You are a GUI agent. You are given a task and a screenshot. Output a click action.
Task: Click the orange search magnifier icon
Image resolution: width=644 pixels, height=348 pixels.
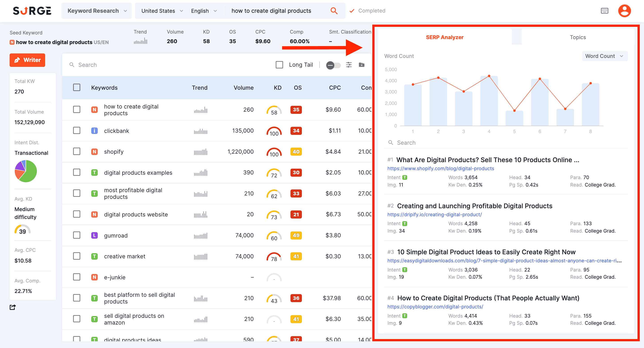point(334,11)
